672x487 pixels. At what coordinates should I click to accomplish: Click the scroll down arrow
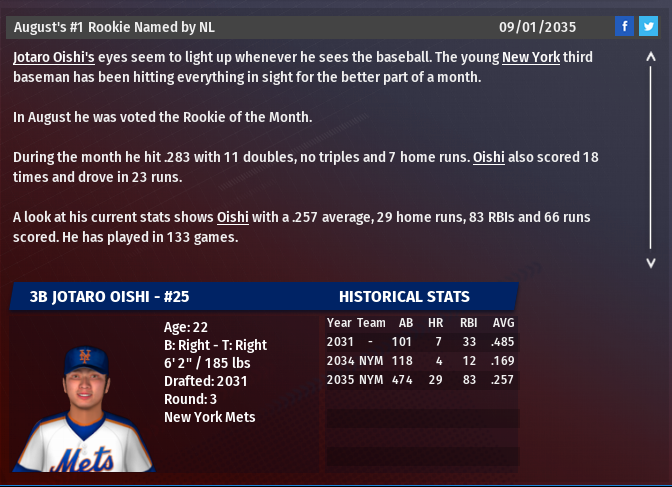(x=651, y=262)
